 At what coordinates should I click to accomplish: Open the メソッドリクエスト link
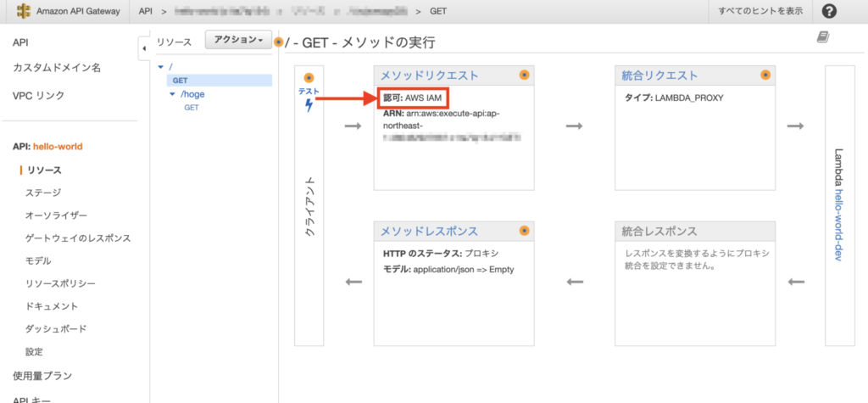429,76
